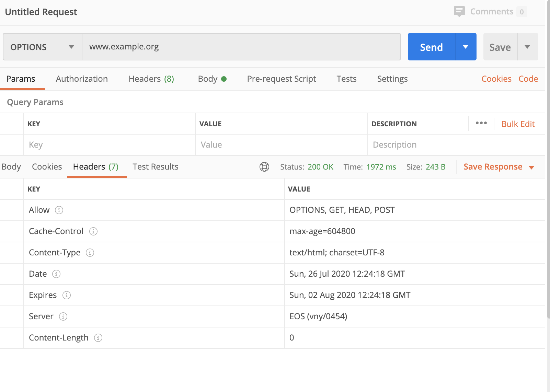Click the Comments speech bubble icon
Viewport: 550px width, 392px height.
tap(459, 11)
